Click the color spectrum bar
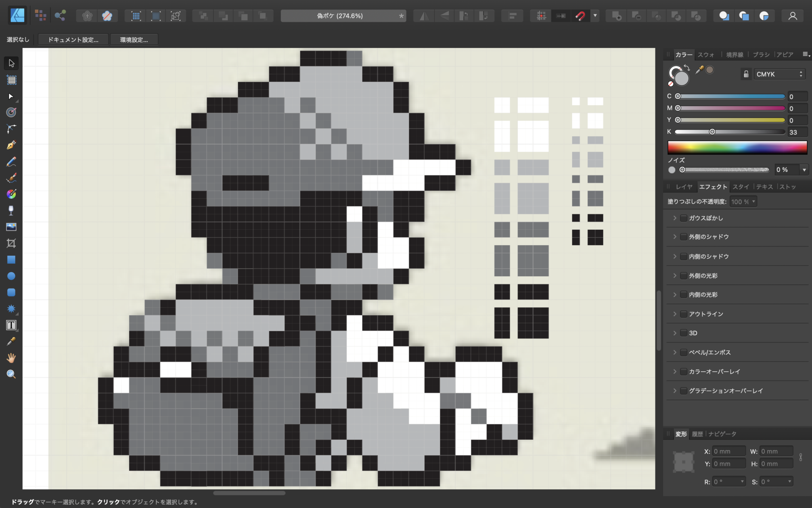The height and width of the screenshot is (508, 812). point(737,147)
